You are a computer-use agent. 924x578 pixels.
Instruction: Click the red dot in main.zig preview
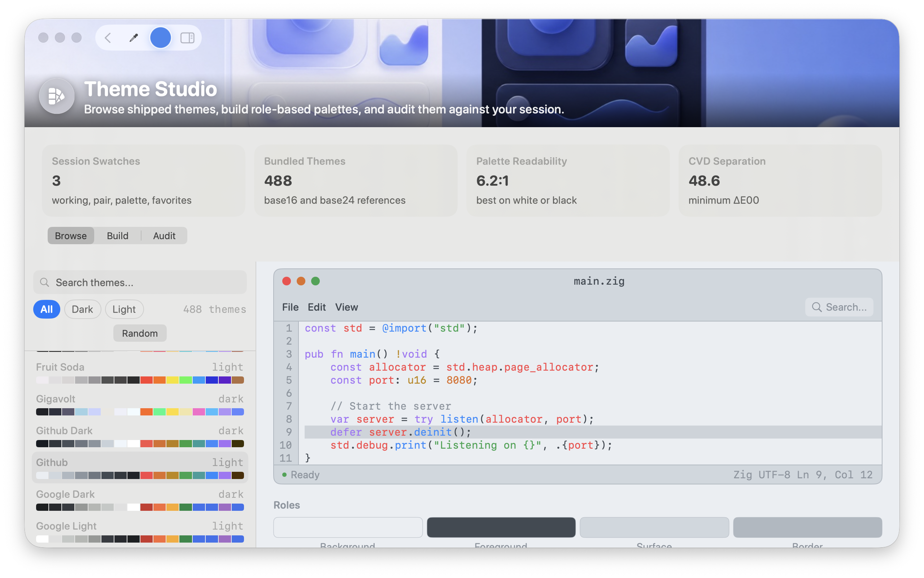286,281
